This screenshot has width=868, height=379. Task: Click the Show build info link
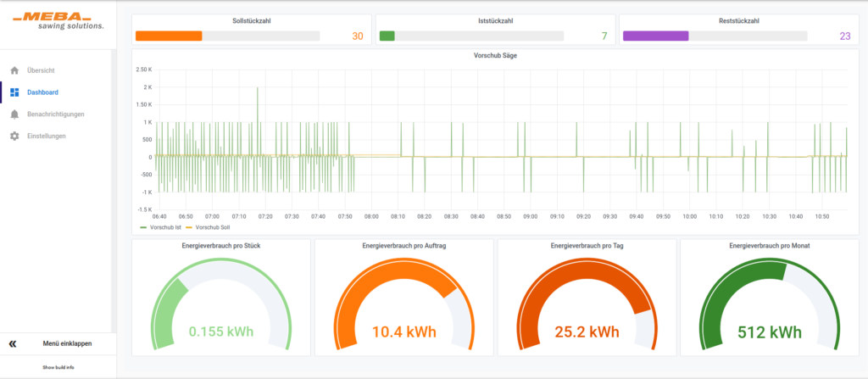pyautogui.click(x=58, y=367)
